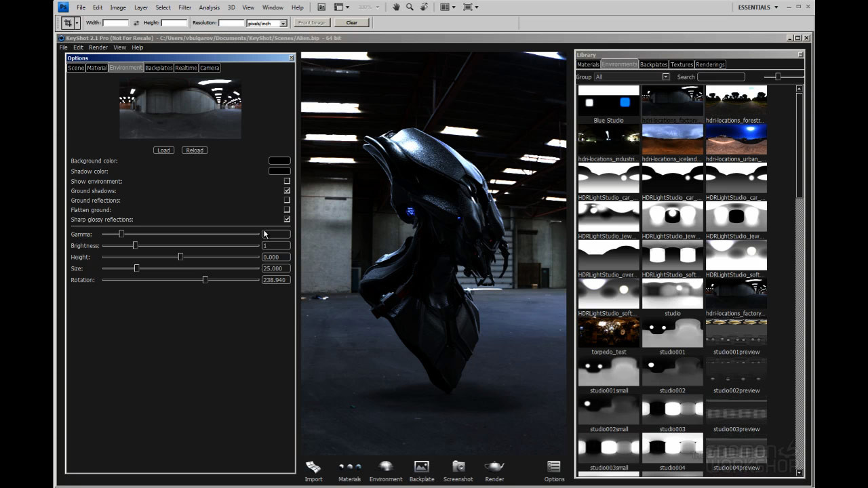Screen dimensions: 868x488
Task: Click the Library Search input field
Action: pos(721,77)
